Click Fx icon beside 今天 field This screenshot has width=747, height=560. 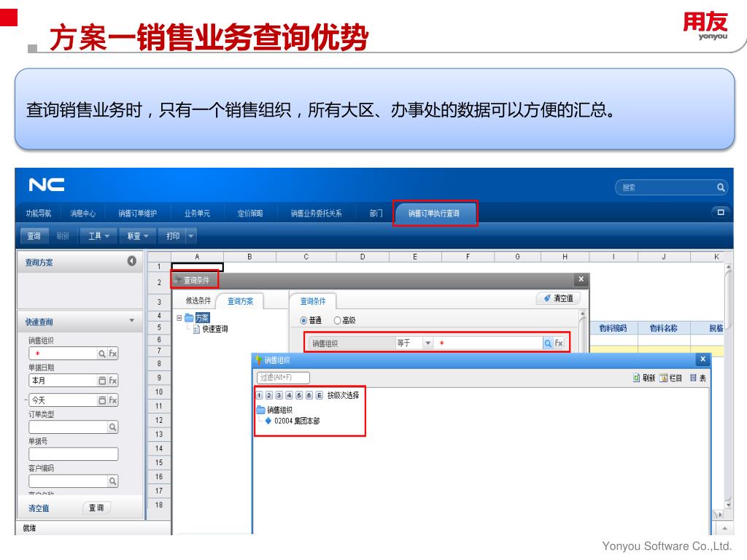[x=112, y=400]
